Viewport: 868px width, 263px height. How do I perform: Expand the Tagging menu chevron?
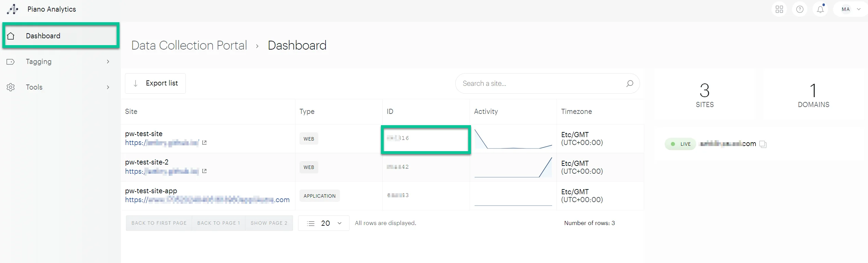pos(108,62)
